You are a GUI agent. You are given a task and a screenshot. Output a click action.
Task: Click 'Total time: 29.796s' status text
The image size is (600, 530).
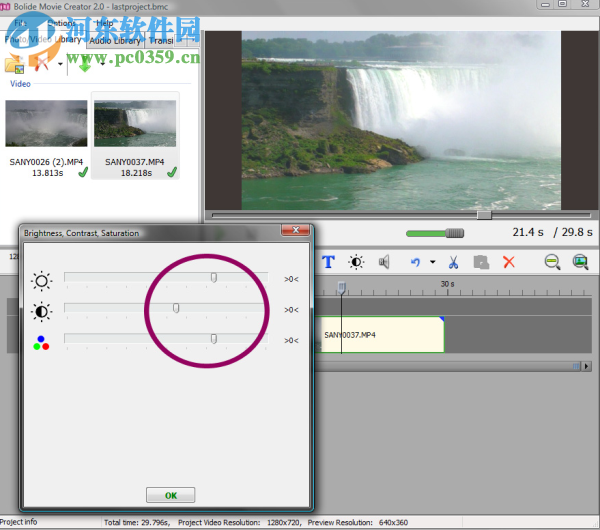tap(137, 522)
